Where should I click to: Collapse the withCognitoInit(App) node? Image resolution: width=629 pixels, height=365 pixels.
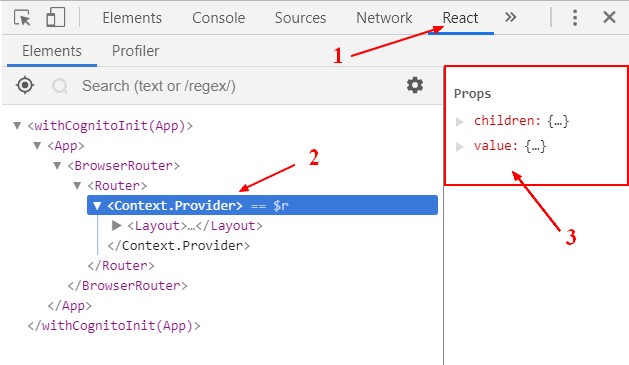(17, 126)
